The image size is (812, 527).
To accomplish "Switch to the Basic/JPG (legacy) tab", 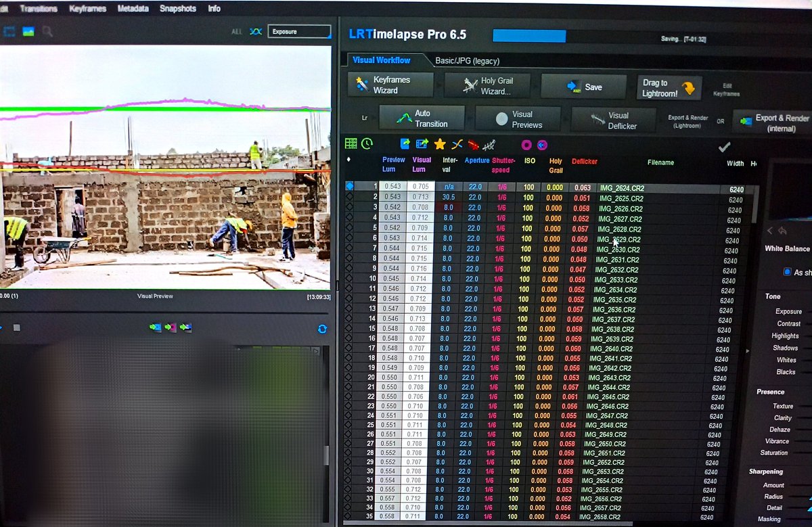I will point(467,61).
